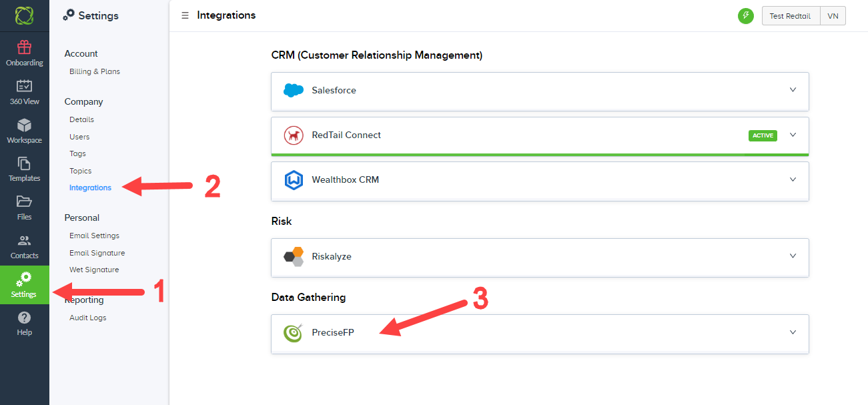Click the Company section heading
868x405 pixels.
(x=83, y=102)
